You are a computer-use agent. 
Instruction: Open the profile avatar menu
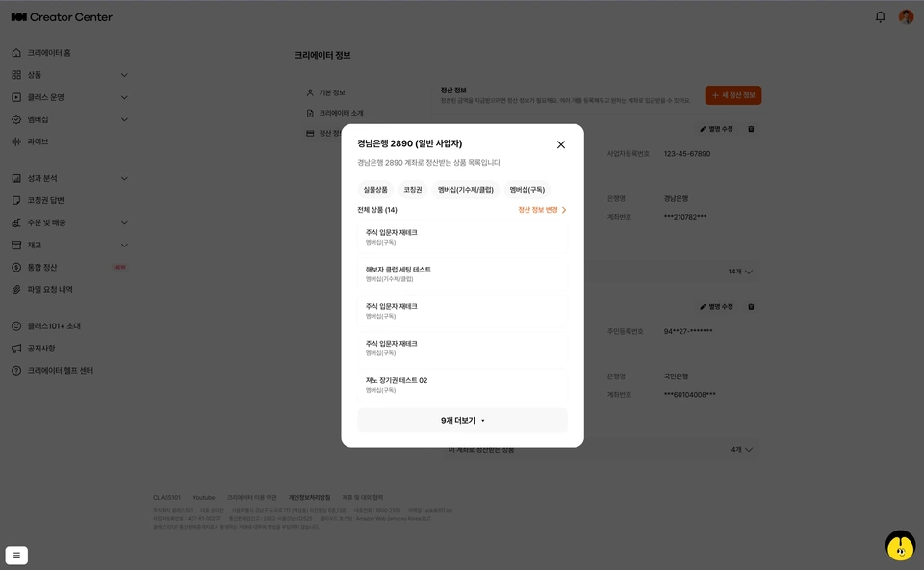coord(906,17)
